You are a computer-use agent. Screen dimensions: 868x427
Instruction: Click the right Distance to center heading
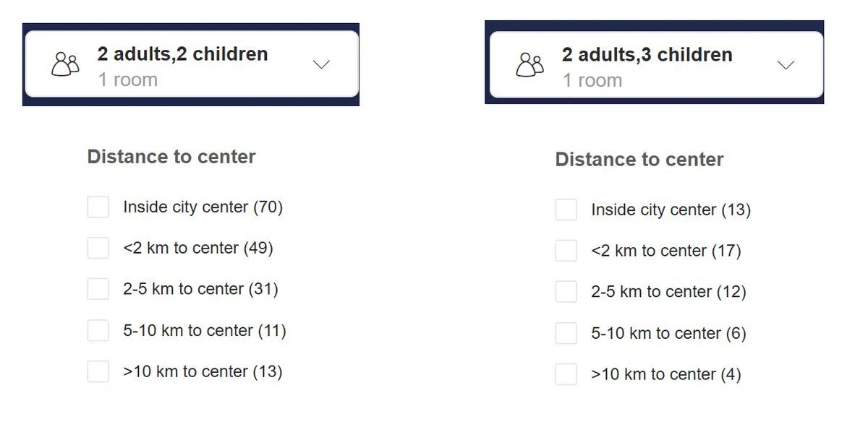tap(639, 160)
